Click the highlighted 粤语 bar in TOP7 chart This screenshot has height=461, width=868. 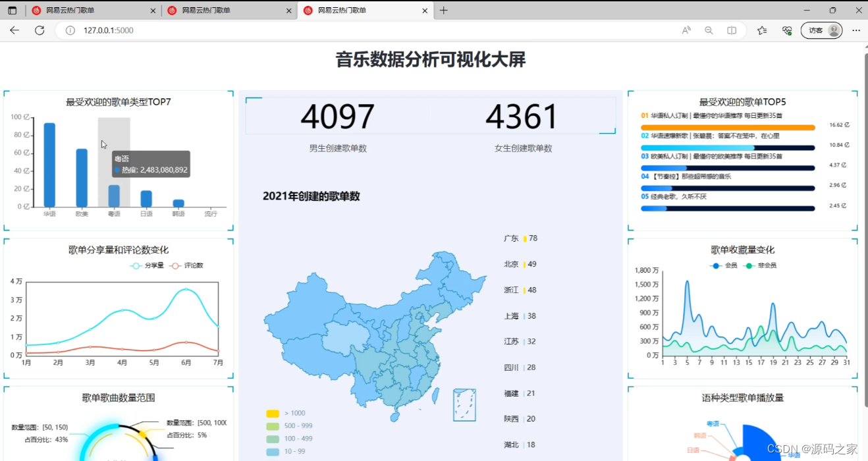point(114,196)
